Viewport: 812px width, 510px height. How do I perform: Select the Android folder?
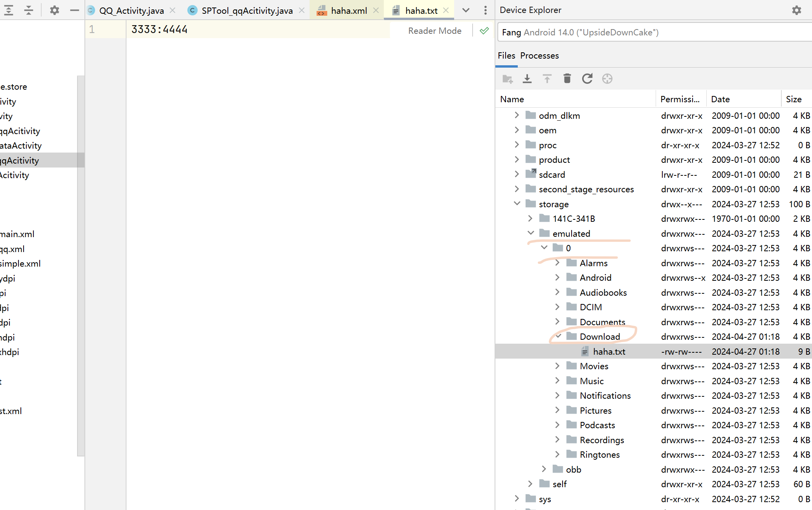596,278
